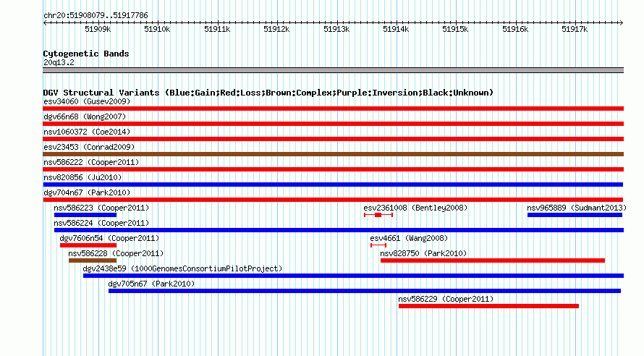Click the 51912k ruler tick label

(x=276, y=29)
